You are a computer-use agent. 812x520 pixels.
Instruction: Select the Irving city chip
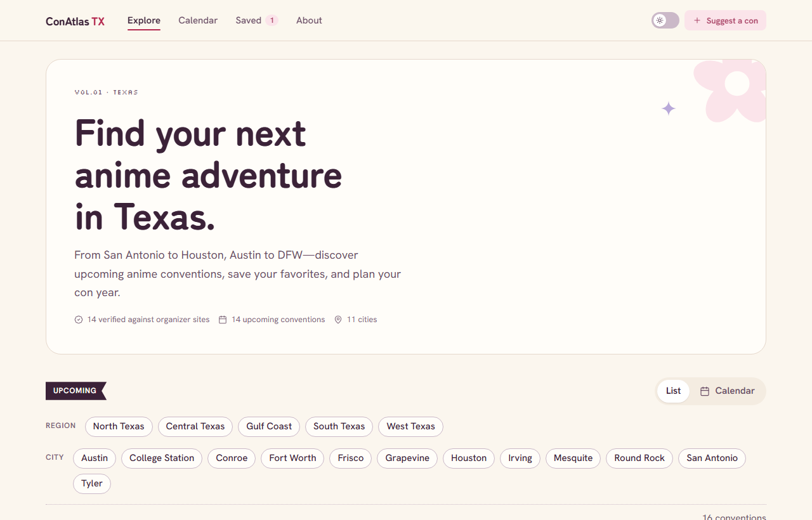coord(520,458)
